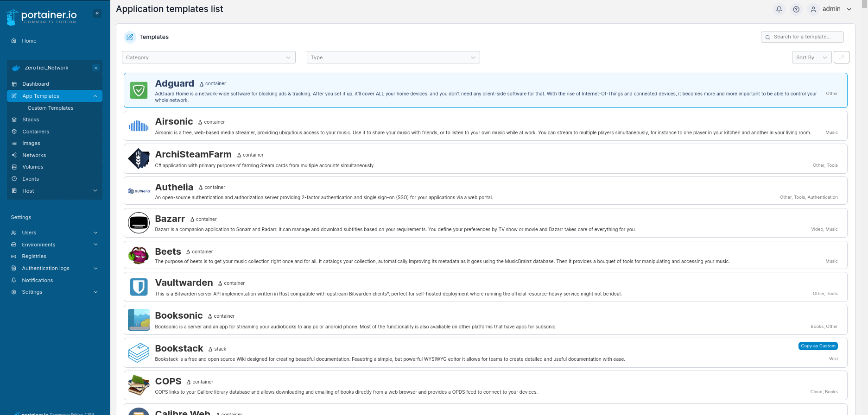Screen dimensions: 868x415
Task: Click the Search for a template field
Action: [802, 37]
